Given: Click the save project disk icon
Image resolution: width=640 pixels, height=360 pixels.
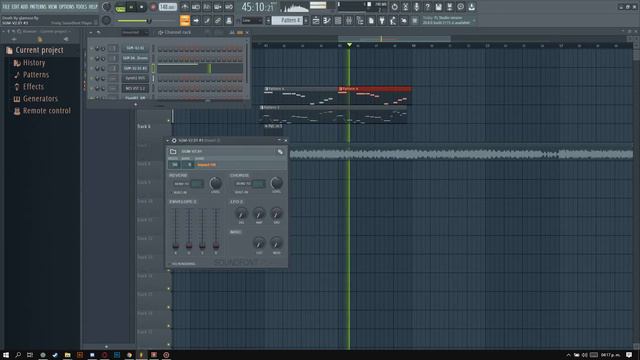Looking at the screenshot, I should pos(438,7).
